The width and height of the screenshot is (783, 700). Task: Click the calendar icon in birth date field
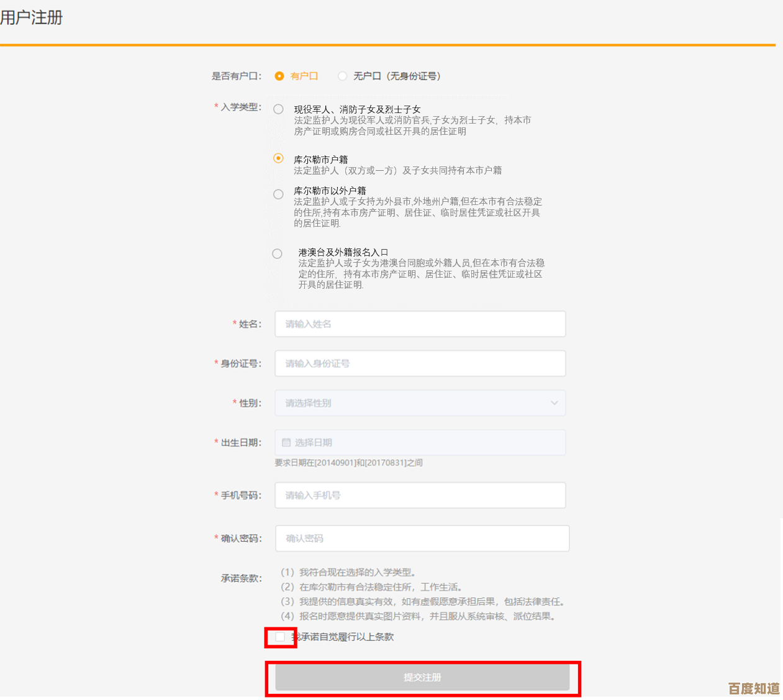(x=286, y=443)
